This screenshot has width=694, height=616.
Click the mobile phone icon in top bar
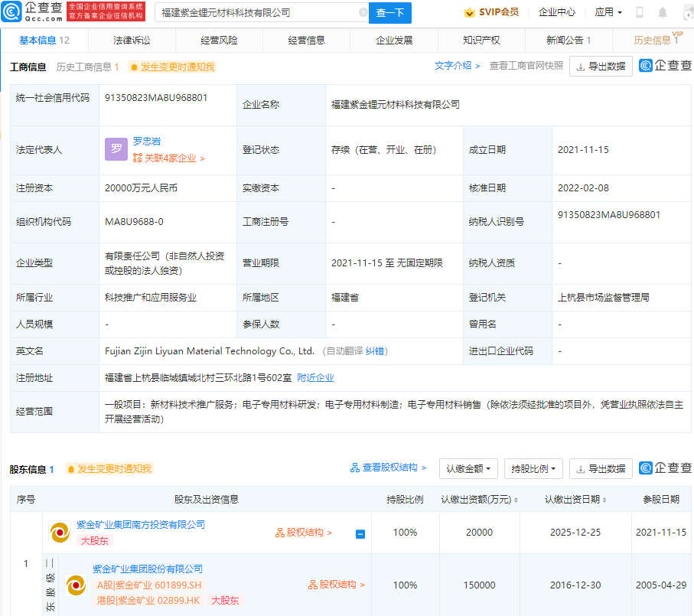[x=640, y=13]
